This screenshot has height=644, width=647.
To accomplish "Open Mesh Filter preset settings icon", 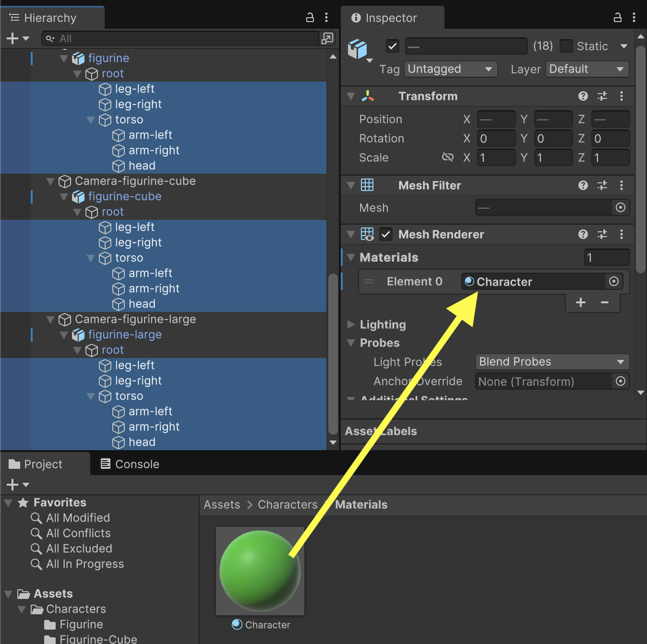I will click(x=602, y=185).
